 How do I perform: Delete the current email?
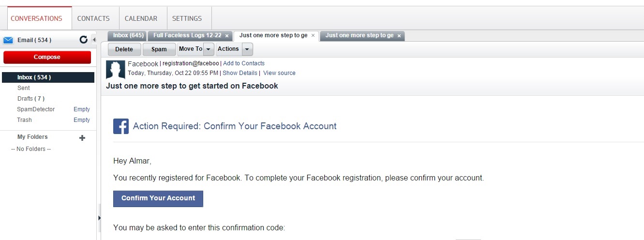click(124, 49)
